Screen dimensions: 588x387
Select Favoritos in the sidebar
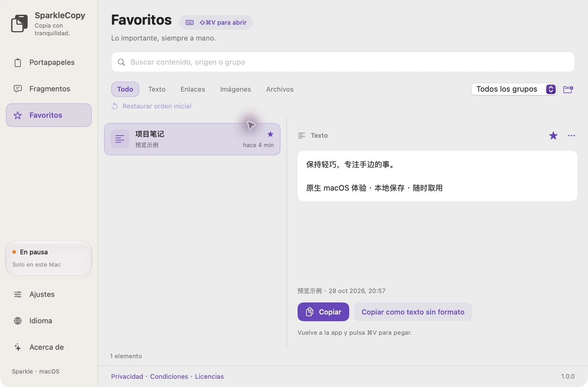click(49, 115)
